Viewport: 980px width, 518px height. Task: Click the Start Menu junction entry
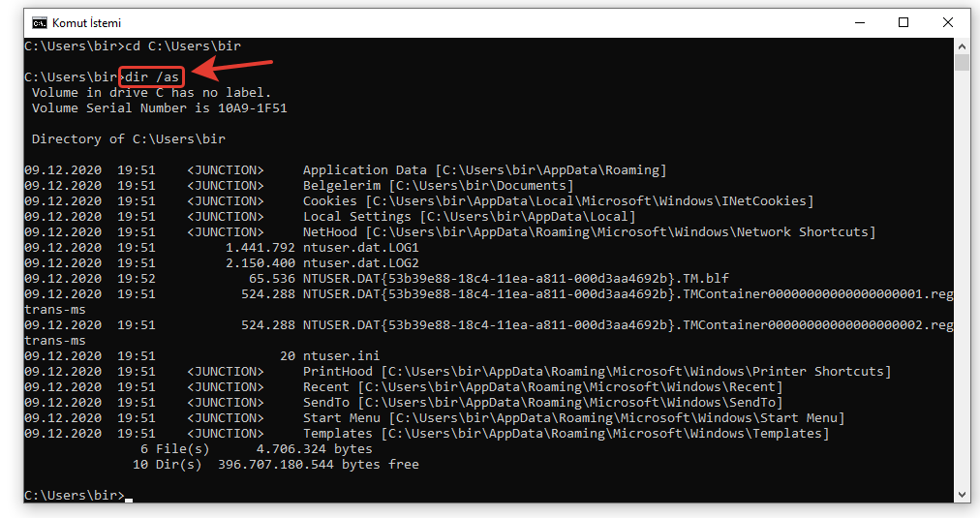[341, 418]
